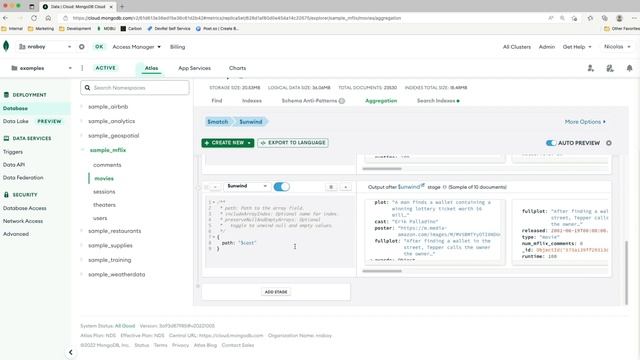Collapse the sample_mflix database
640x360 pixels.
[82, 150]
